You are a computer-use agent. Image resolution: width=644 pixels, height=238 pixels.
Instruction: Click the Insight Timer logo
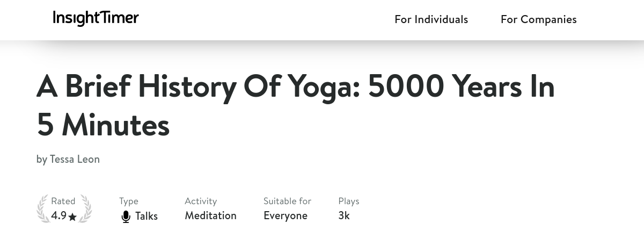click(96, 19)
